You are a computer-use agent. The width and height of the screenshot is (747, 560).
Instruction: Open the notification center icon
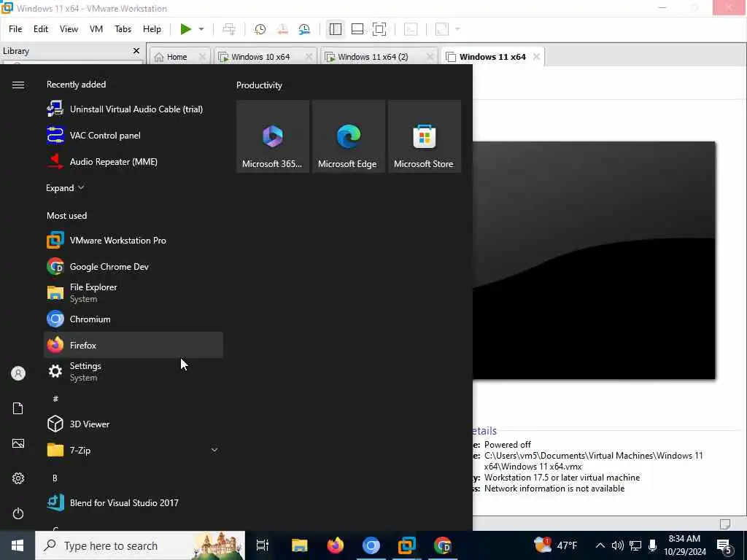pos(724,545)
